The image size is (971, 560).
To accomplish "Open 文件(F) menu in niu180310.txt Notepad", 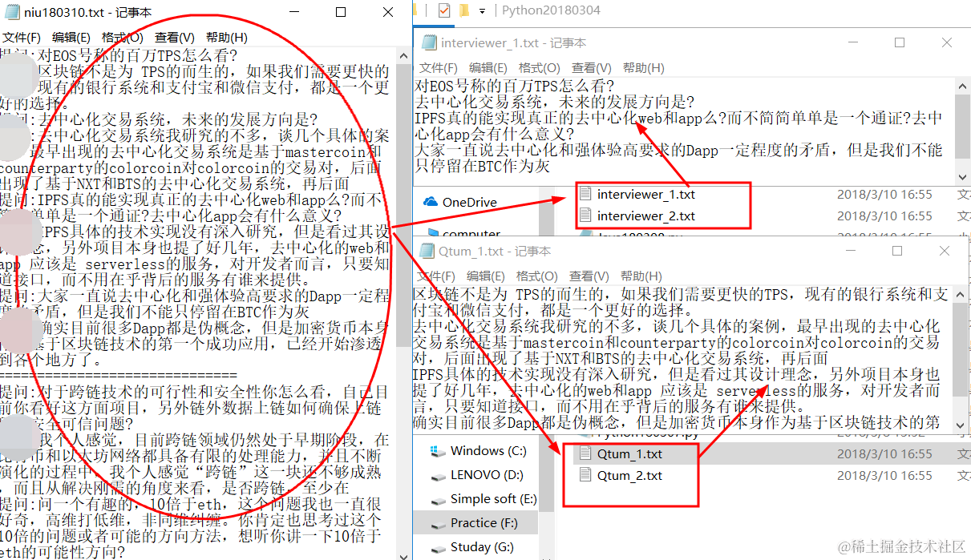I will pos(22,38).
